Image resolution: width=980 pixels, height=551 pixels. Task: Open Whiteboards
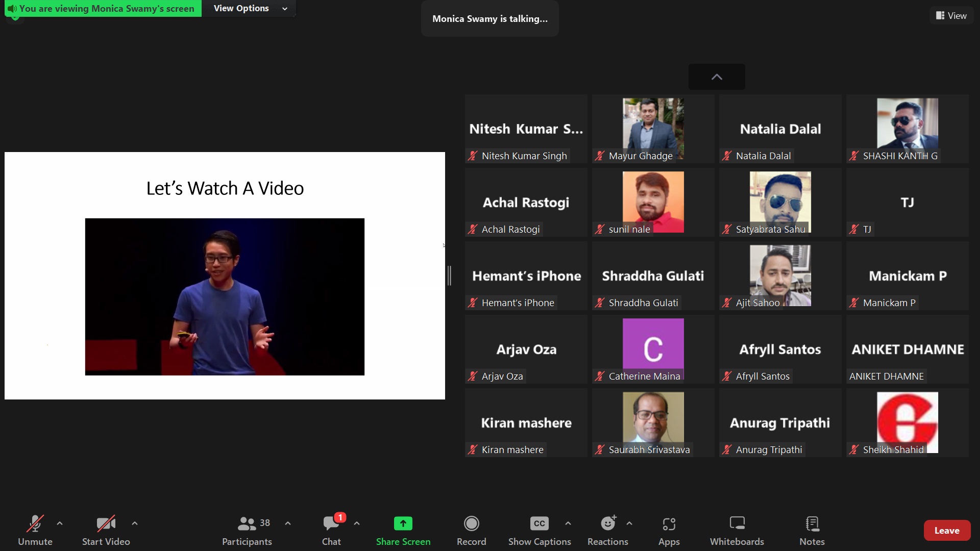pyautogui.click(x=737, y=531)
